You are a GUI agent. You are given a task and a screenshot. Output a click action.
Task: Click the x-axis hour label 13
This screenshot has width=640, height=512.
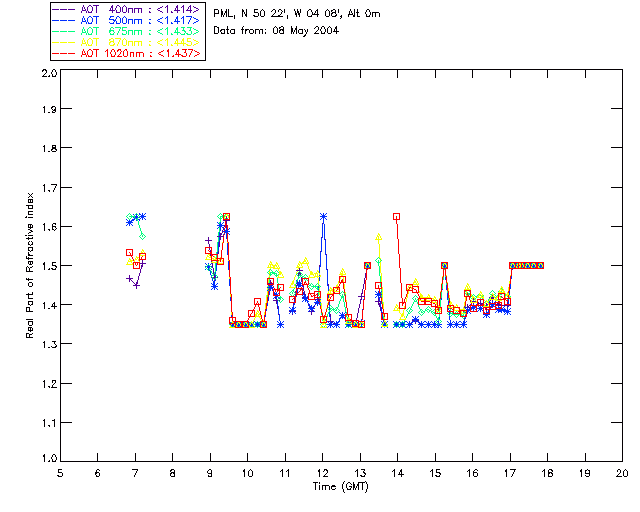tap(360, 473)
